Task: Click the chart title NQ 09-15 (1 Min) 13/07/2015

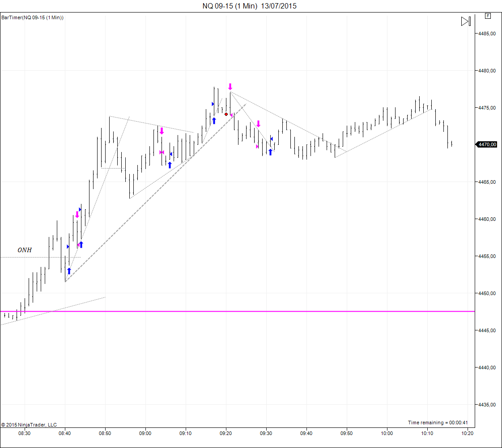Action: pyautogui.click(x=249, y=6)
